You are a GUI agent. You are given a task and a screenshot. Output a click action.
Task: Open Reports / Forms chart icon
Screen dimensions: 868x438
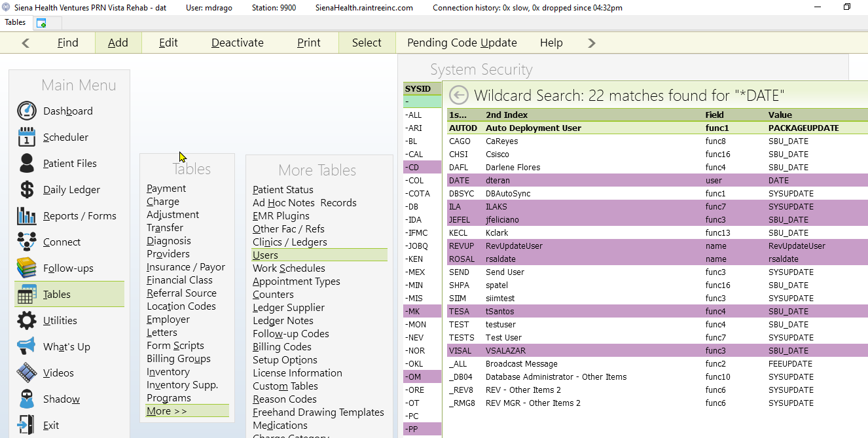pyautogui.click(x=27, y=215)
